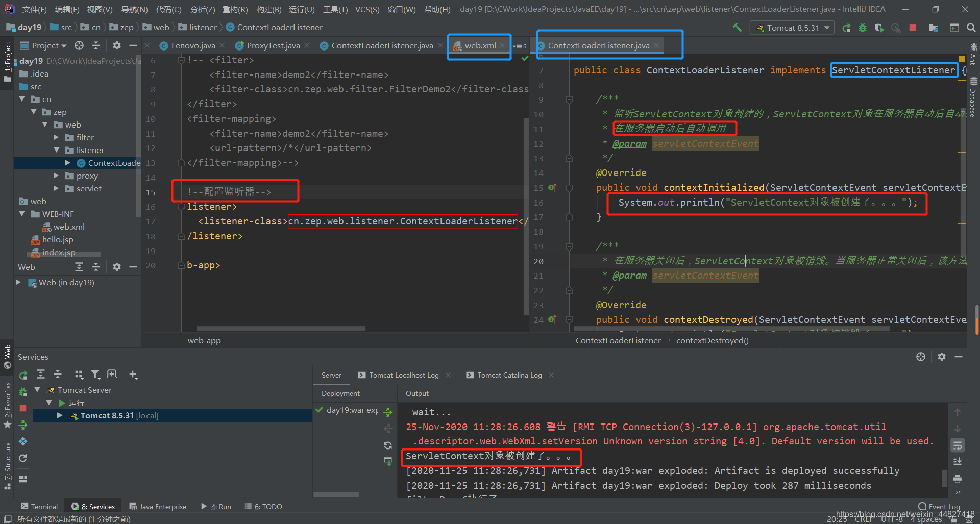Toggle soft-wrap in the Output console
The image size is (980, 524).
[958, 445]
